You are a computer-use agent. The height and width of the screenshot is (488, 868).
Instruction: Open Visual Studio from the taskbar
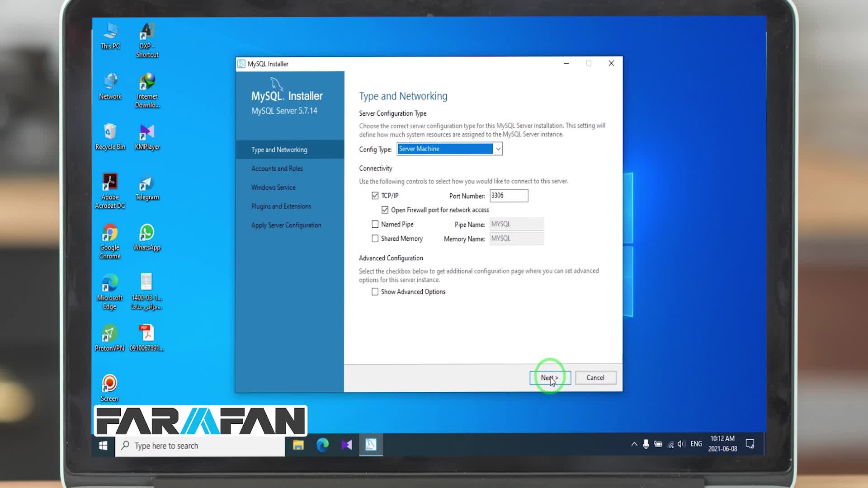coord(347,445)
